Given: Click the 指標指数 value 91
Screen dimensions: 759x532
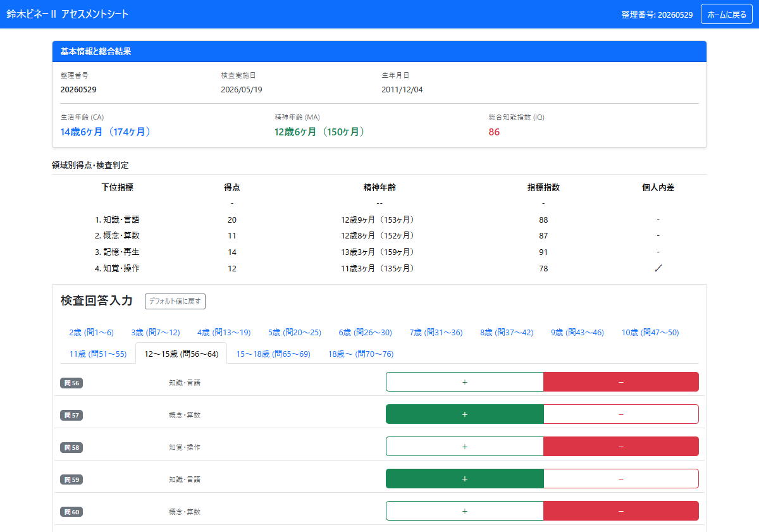Looking at the screenshot, I should coord(543,252).
